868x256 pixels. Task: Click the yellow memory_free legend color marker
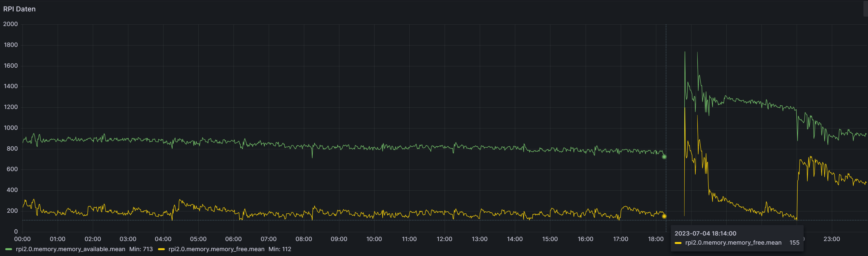coord(162,249)
